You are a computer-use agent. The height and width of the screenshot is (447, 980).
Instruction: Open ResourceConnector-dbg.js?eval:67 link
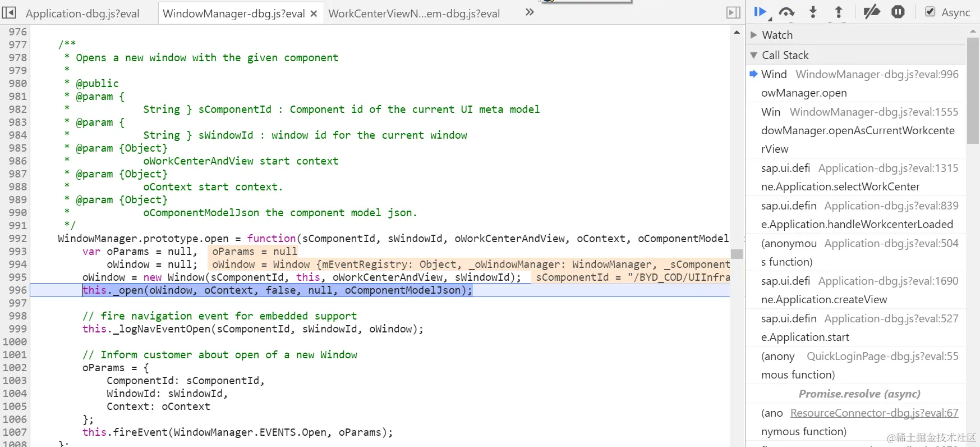pyautogui.click(x=874, y=413)
